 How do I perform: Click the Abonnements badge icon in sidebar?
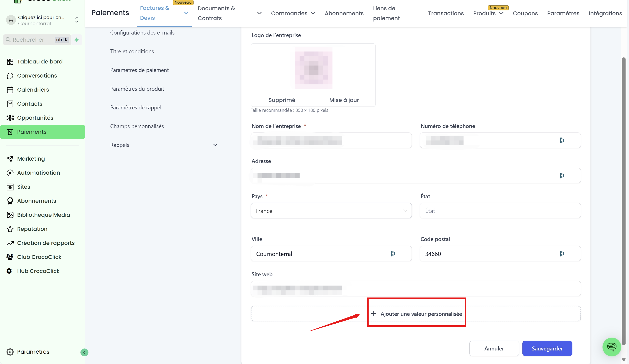pyautogui.click(x=10, y=201)
